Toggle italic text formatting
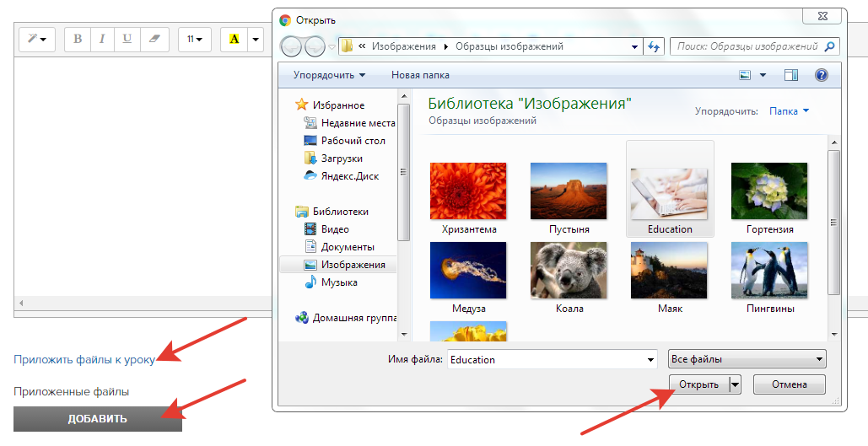The image size is (868, 446). [x=102, y=39]
